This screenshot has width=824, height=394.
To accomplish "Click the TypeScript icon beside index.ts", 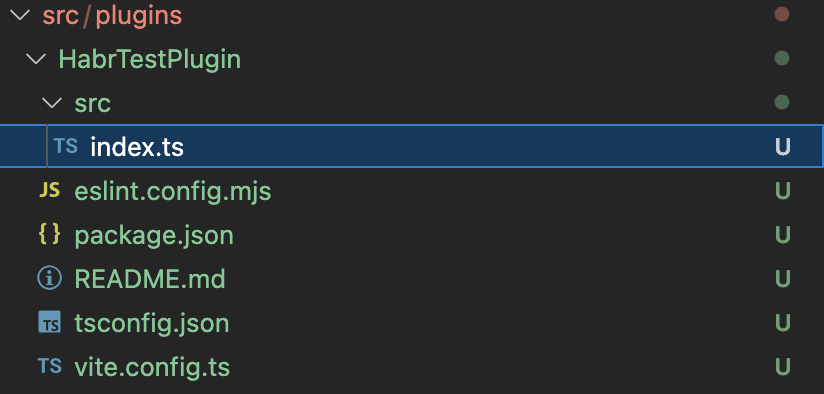I will pos(66,146).
